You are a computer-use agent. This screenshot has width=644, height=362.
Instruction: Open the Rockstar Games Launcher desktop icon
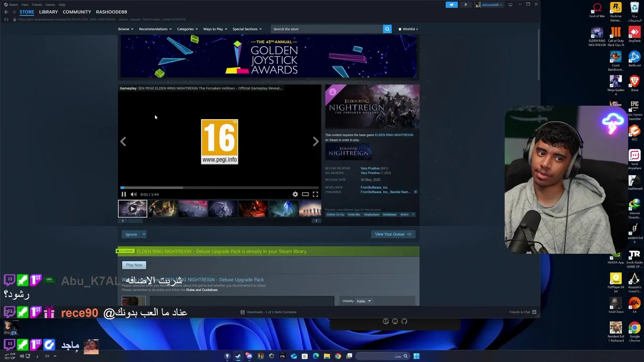click(x=616, y=12)
